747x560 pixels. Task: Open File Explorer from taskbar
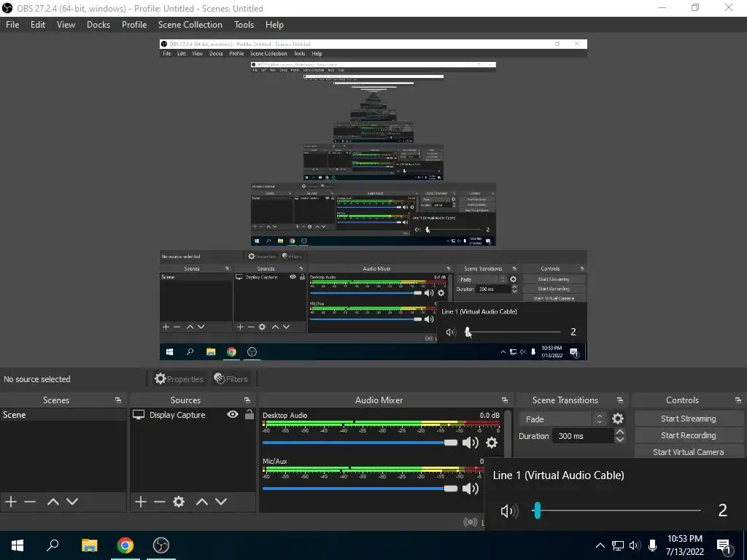(89, 545)
